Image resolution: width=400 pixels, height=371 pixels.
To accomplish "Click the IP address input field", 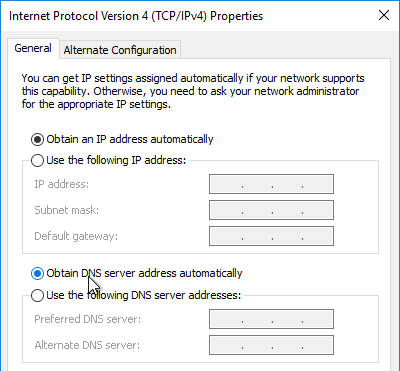I will (271, 184).
